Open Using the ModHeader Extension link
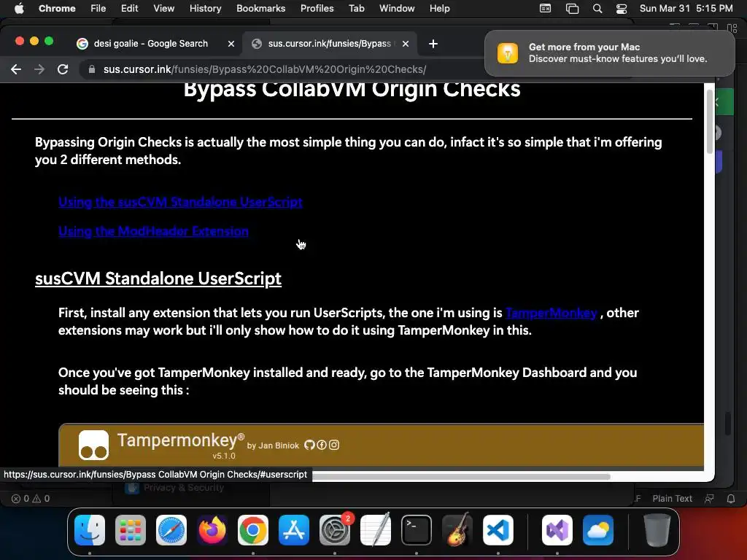This screenshot has width=747, height=560. point(153,231)
